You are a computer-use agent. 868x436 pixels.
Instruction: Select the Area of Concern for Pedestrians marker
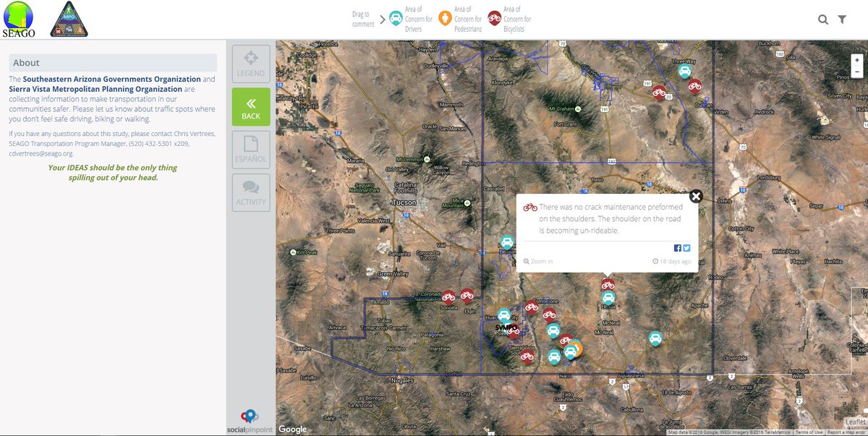[446, 18]
